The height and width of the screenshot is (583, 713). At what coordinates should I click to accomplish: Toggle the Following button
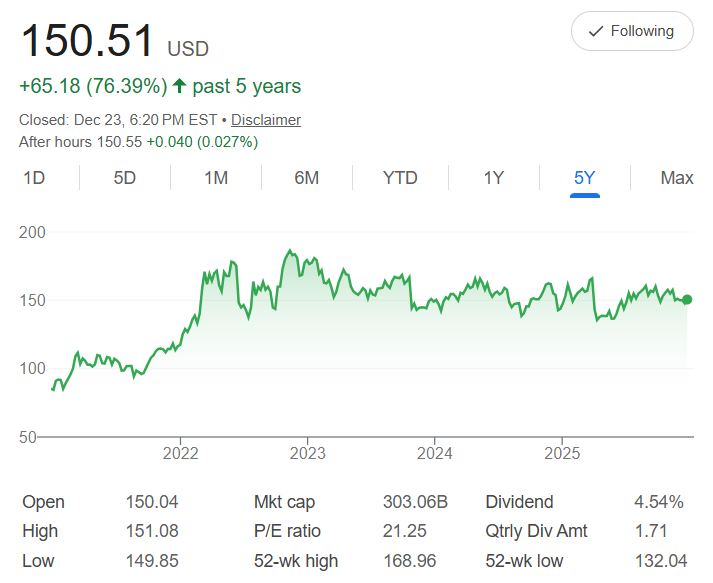pos(631,31)
